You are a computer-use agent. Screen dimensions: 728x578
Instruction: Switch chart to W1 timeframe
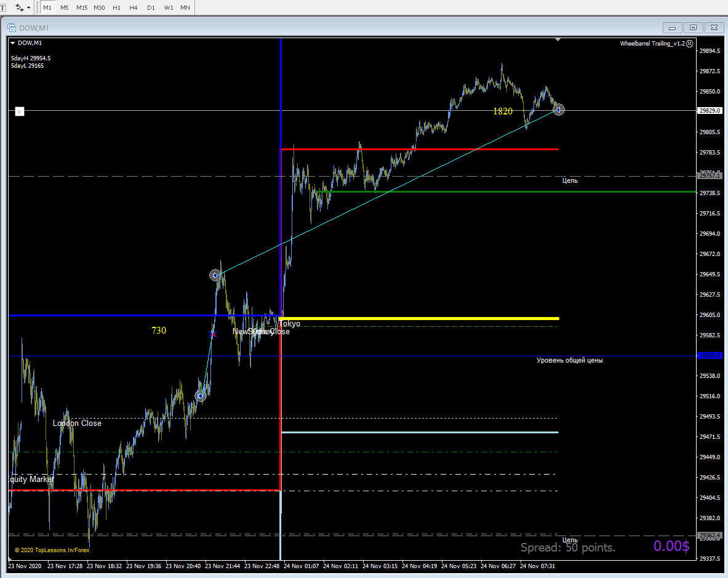(x=169, y=7)
